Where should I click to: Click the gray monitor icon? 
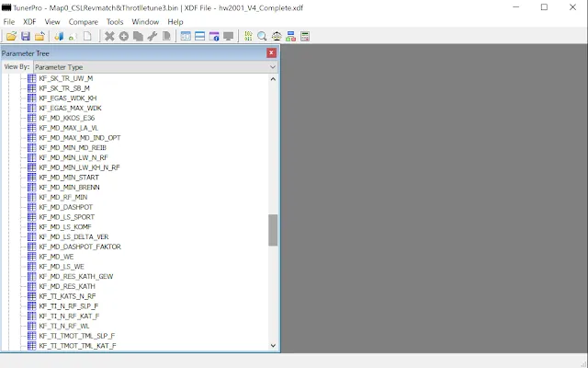(x=229, y=37)
